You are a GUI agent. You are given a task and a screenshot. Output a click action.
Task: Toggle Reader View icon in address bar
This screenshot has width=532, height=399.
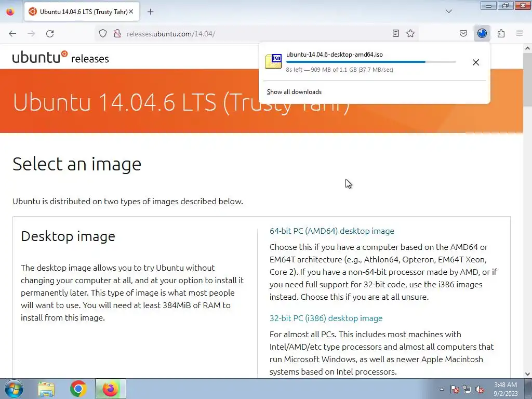coord(395,33)
